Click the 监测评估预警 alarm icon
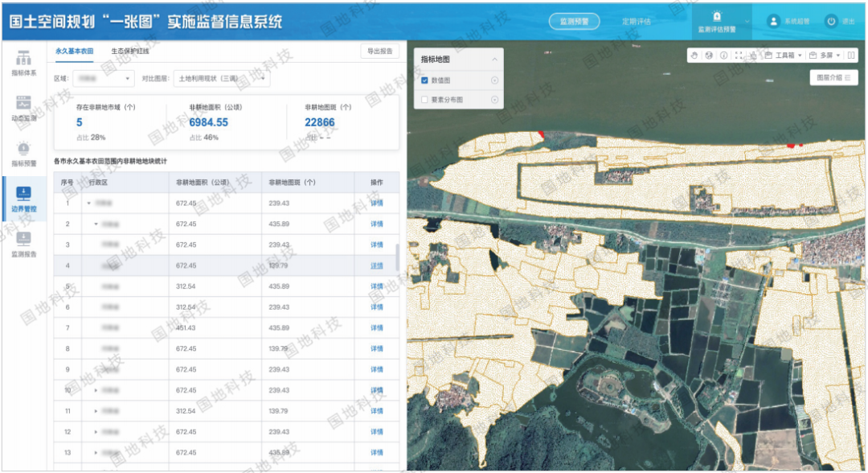This screenshot has height=473, width=868. (717, 16)
